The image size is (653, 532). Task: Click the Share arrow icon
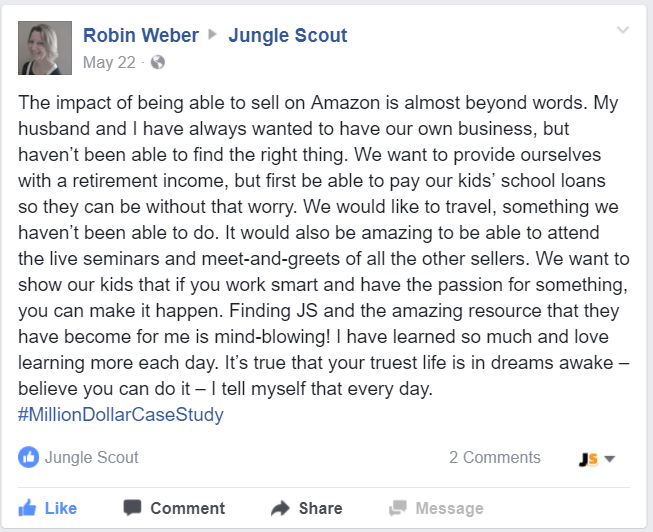[280, 507]
